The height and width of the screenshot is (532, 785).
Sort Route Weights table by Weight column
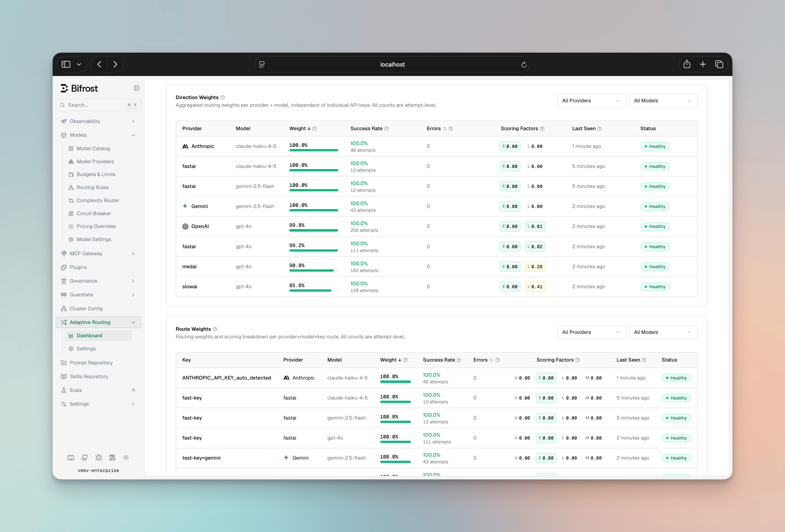click(391, 360)
